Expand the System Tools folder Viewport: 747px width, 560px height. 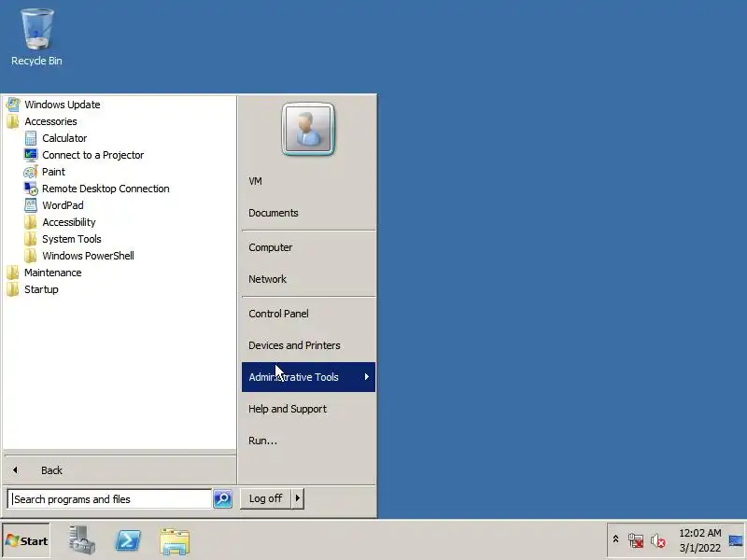tap(72, 239)
